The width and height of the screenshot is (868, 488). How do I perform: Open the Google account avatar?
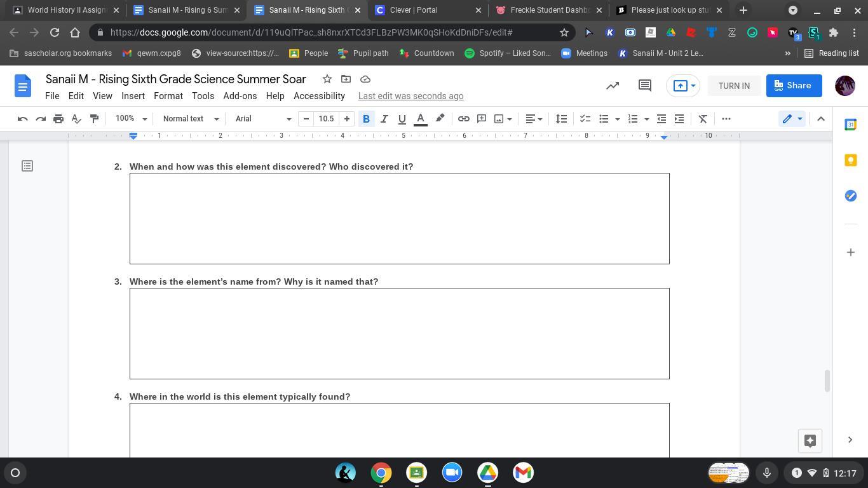pyautogui.click(x=845, y=86)
